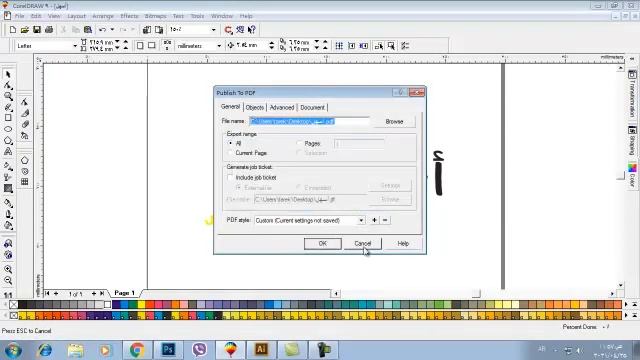This screenshot has width=640, height=360.
Task: Select the Polygon tool in toolbox
Action: tap(8, 140)
